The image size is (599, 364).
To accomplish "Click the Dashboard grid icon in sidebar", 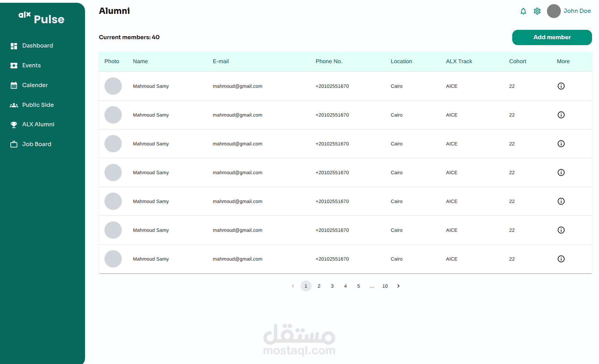I will pyautogui.click(x=14, y=46).
